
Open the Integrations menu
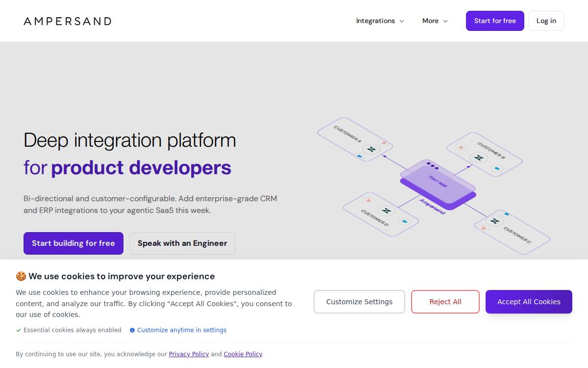point(380,21)
